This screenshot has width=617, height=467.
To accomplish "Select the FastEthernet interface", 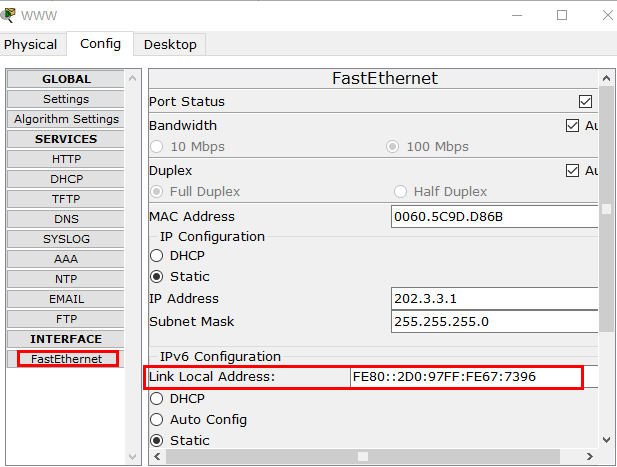I will (x=66, y=359).
